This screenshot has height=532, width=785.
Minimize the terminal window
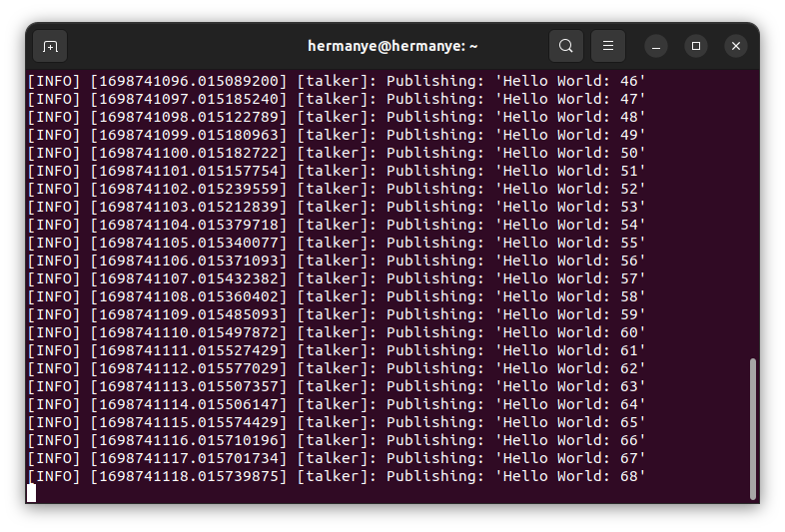[656, 46]
